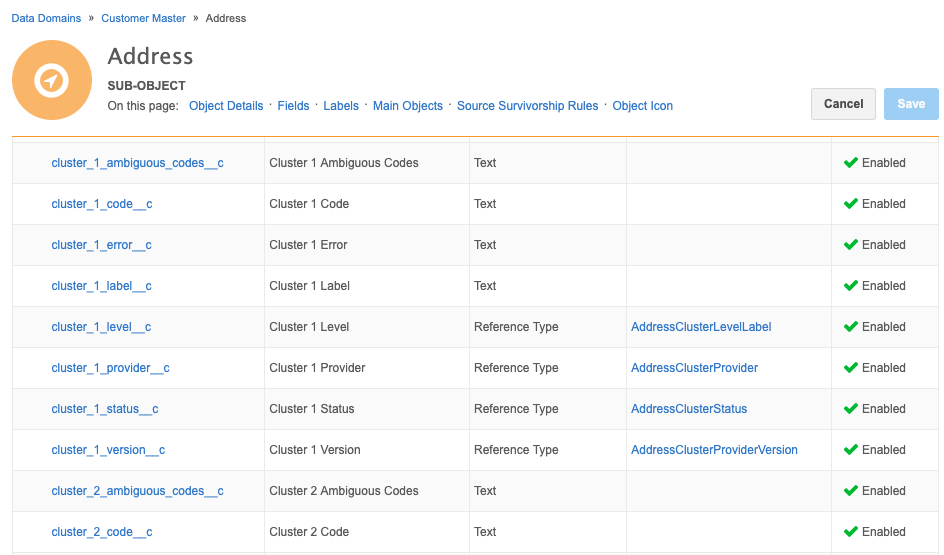Open the cluster_2_code__c field
Screen dimensions: 944x555
coord(102,532)
